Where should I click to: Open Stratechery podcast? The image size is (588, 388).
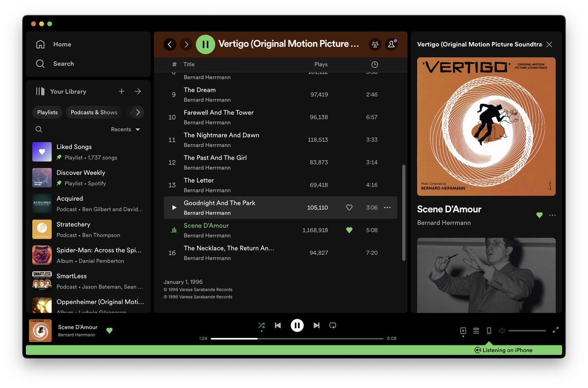tap(88, 229)
